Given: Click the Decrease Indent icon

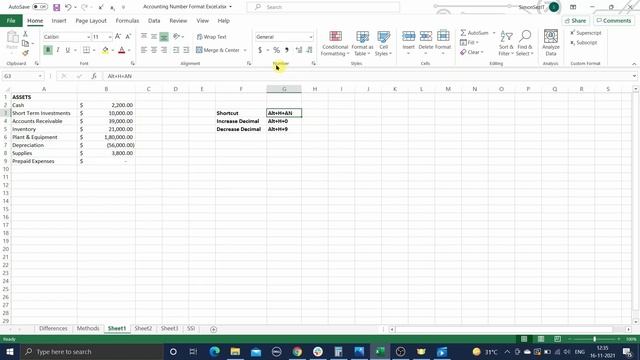Looking at the screenshot, I should [x=176, y=50].
